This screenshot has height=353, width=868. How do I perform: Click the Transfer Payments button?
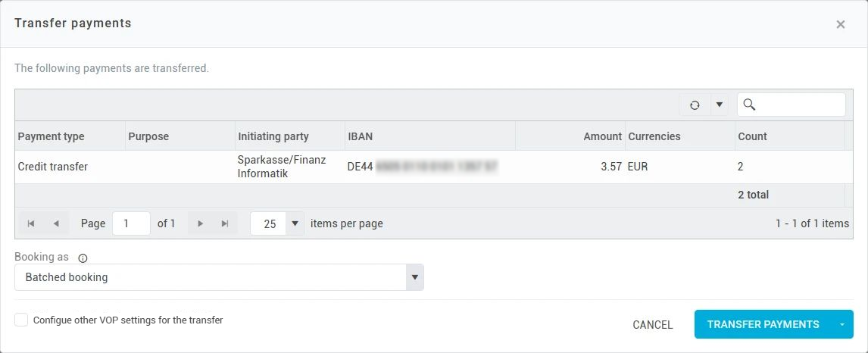point(763,324)
